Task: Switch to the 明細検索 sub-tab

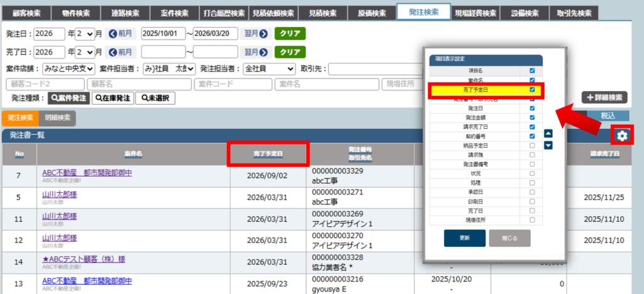Action: (x=57, y=117)
